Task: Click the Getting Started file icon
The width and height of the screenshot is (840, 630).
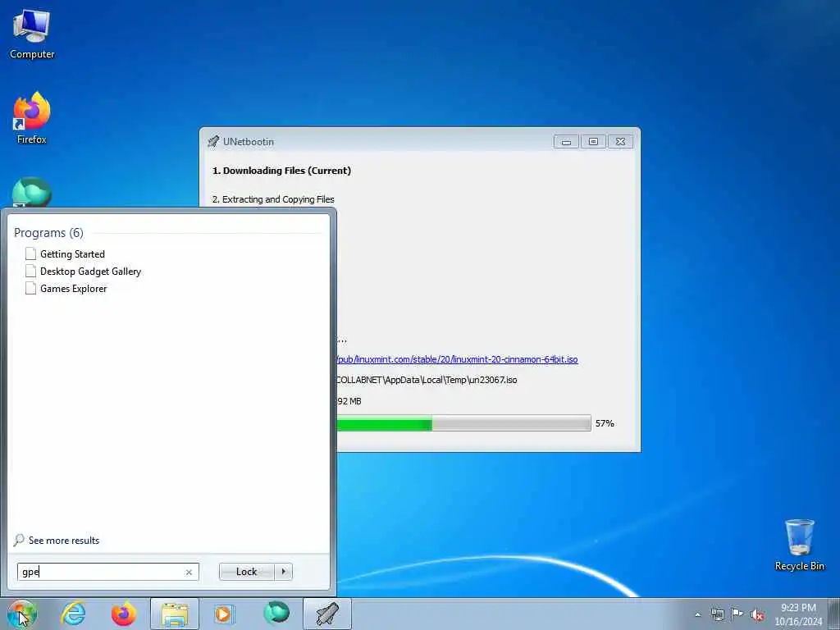Action: [30, 254]
